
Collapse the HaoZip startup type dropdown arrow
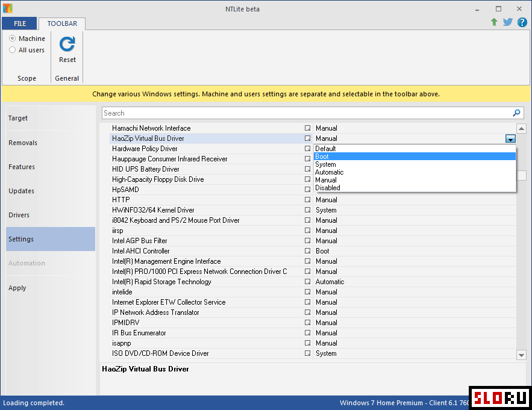tap(510, 139)
